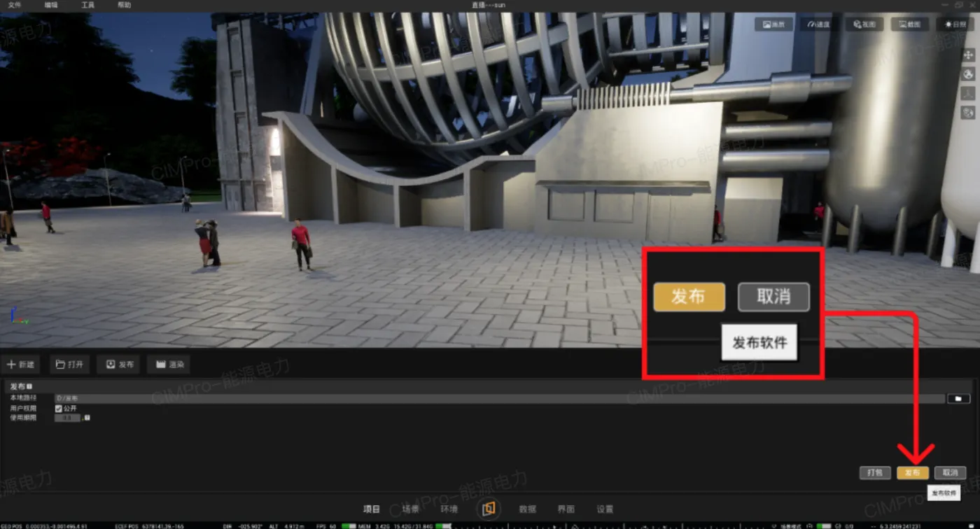Toggle the 公开 public permission checkbox
980x529 pixels.
pos(59,408)
